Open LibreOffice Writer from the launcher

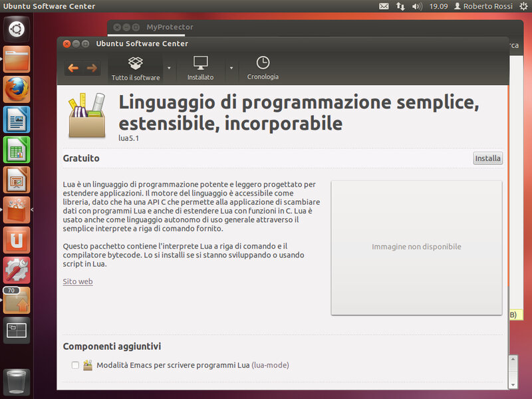coord(17,120)
